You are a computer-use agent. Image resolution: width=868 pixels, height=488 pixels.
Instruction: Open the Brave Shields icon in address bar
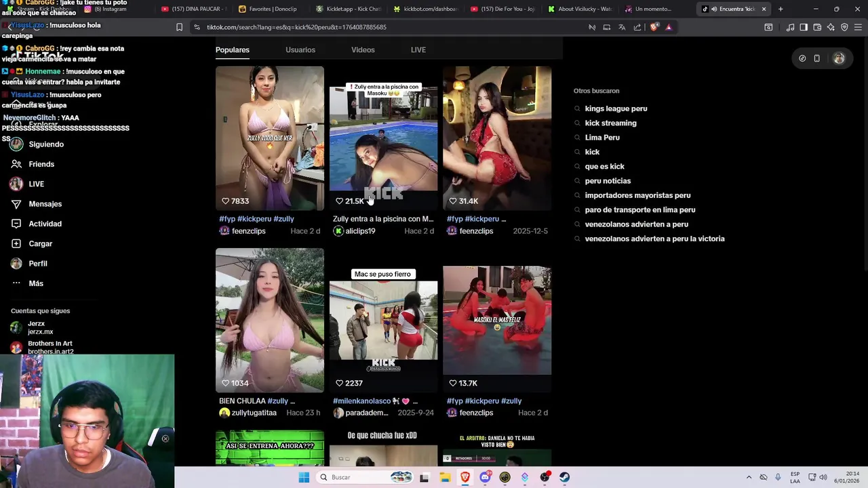[x=654, y=27]
